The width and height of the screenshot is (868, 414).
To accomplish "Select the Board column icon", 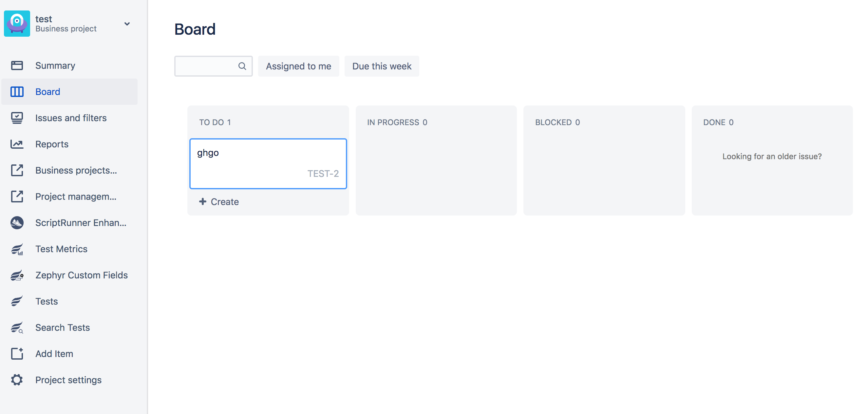I will 16,91.
